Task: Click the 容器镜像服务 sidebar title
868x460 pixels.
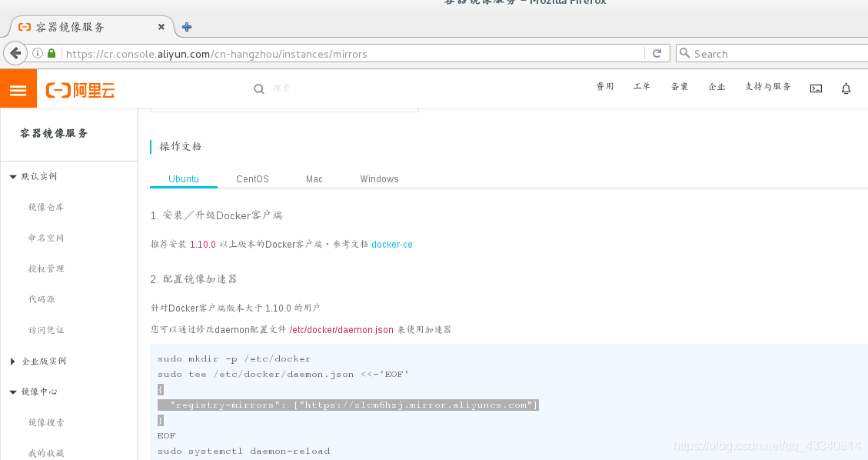Action: [54, 133]
